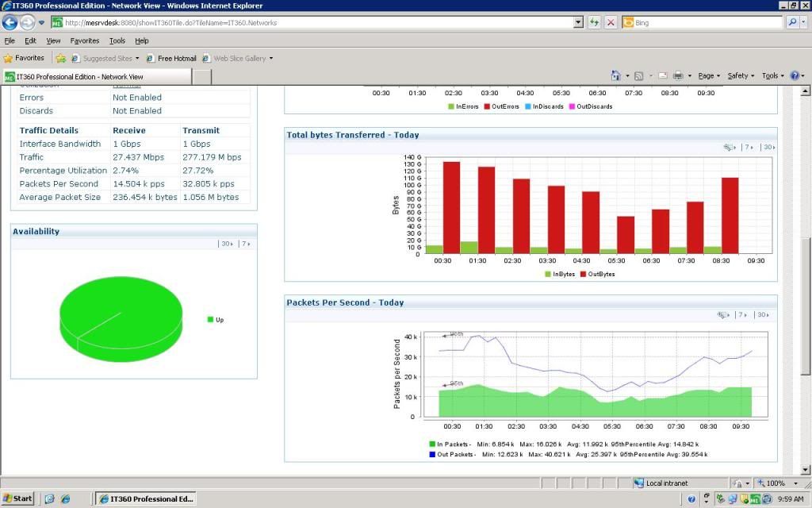This screenshot has height=508, width=812.
Task: Click the 9:59 AM system clock
Action: 791,498
